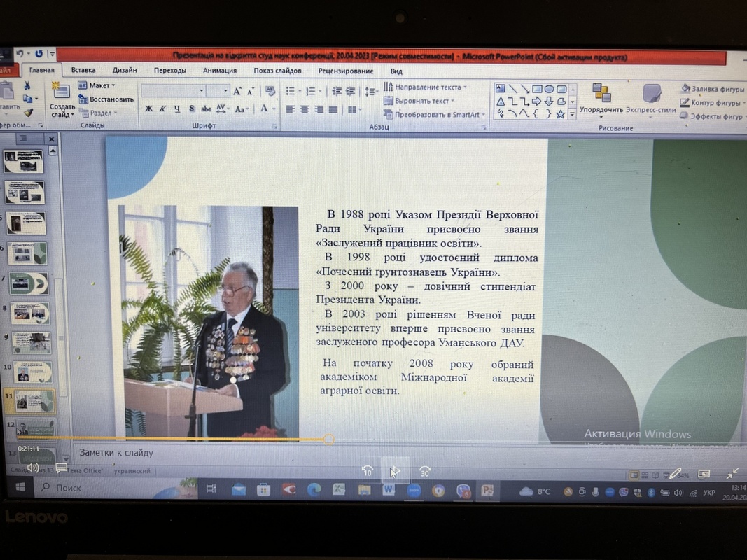Open the Упорядочить arrange dropdown

(x=601, y=100)
